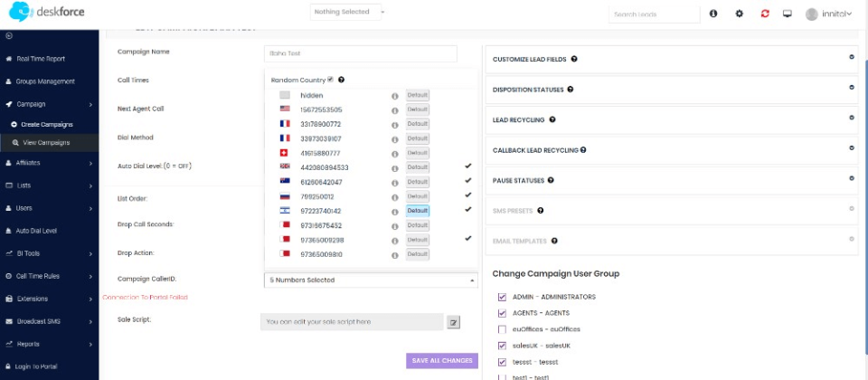Expand Disposition Statuses panel
Viewport: 868px width, 380px height.
point(852,87)
